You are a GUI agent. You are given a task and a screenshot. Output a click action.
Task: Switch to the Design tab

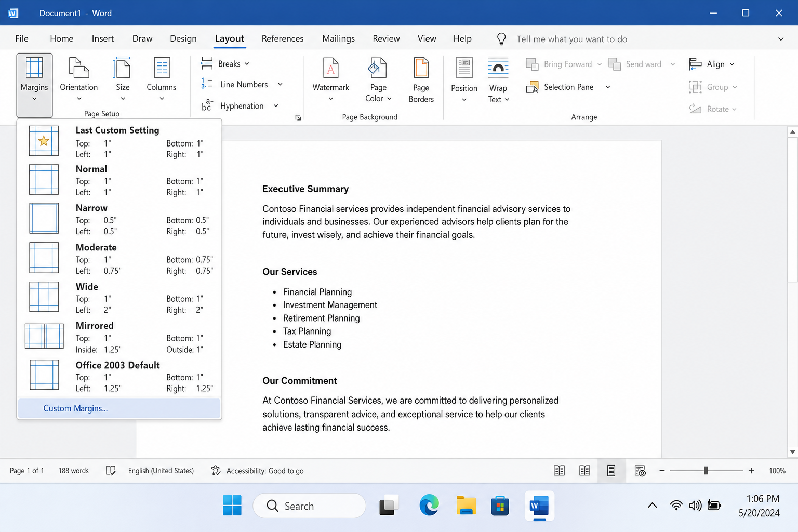click(183, 38)
